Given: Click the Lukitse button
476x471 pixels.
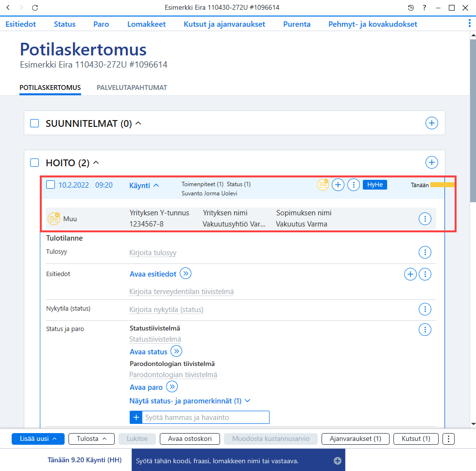Looking at the screenshot, I should pyautogui.click(x=137, y=439).
